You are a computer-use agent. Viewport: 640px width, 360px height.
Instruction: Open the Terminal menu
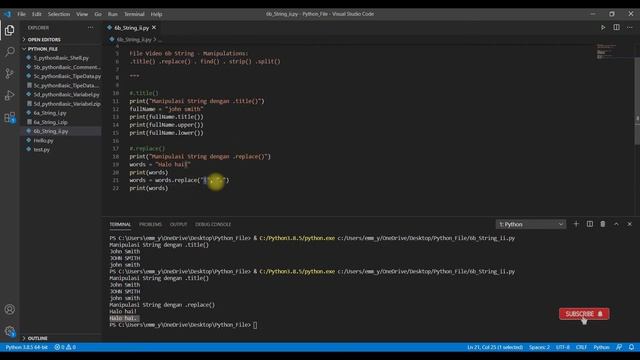pos(134,14)
